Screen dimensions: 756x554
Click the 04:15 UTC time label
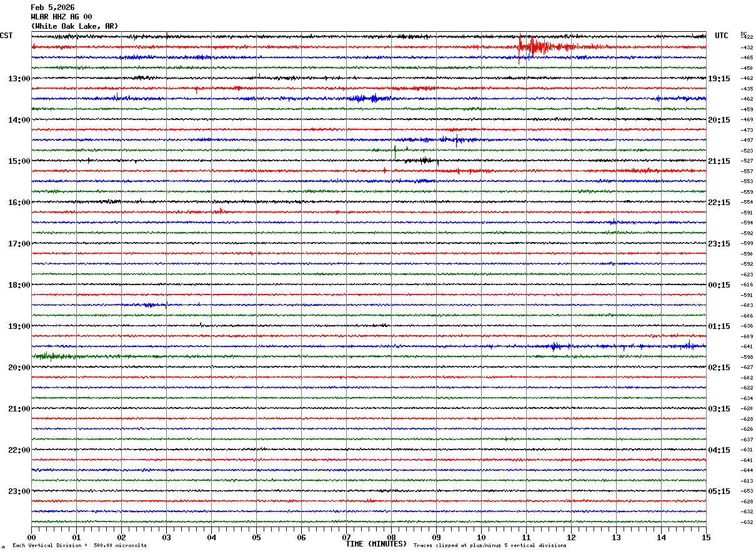click(719, 450)
